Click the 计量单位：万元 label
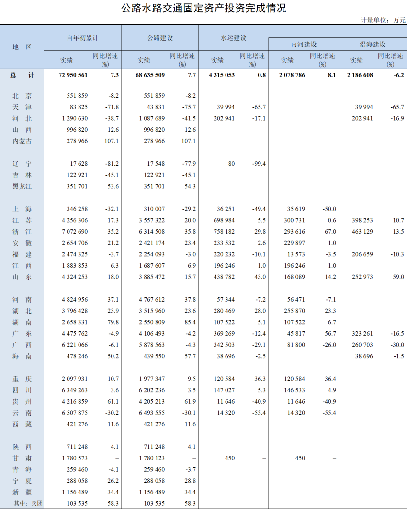407x532 pixels. tap(383, 20)
